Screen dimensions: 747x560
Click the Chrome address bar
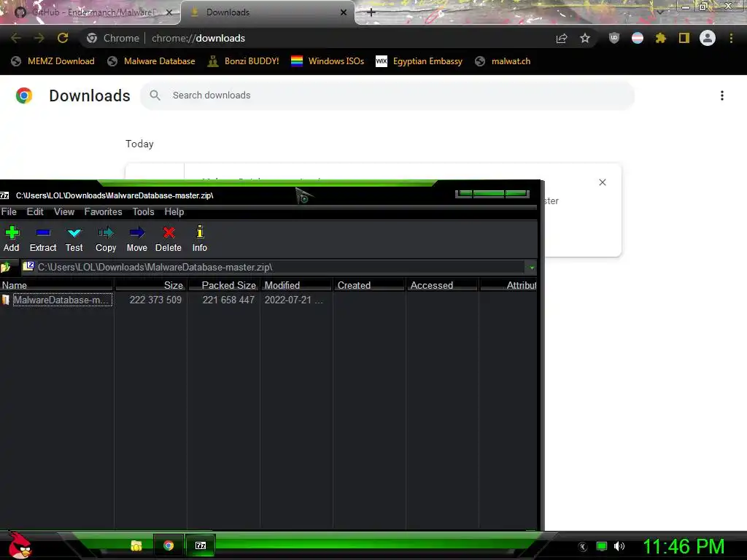tap(338, 38)
